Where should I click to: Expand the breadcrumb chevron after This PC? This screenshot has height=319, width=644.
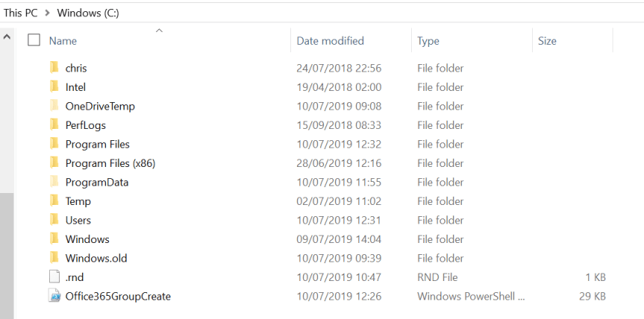(x=47, y=13)
